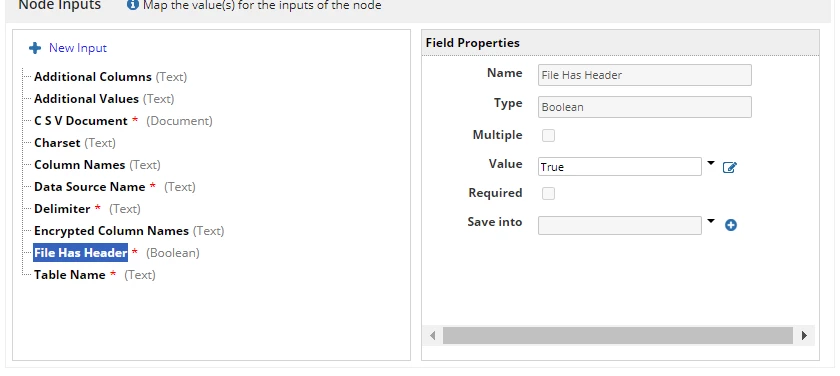The height and width of the screenshot is (376, 840).
Task: Select the Additional Columns input
Action: click(93, 77)
